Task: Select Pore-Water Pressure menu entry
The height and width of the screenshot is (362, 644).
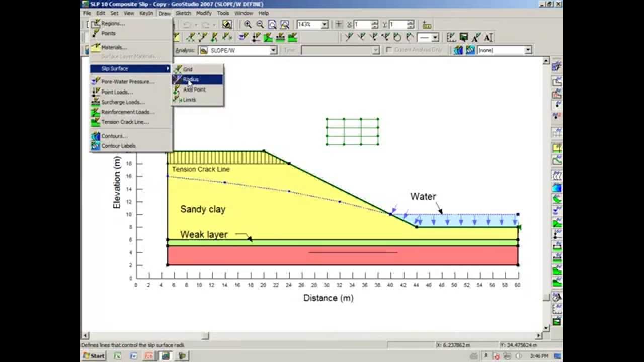Action: [x=131, y=82]
